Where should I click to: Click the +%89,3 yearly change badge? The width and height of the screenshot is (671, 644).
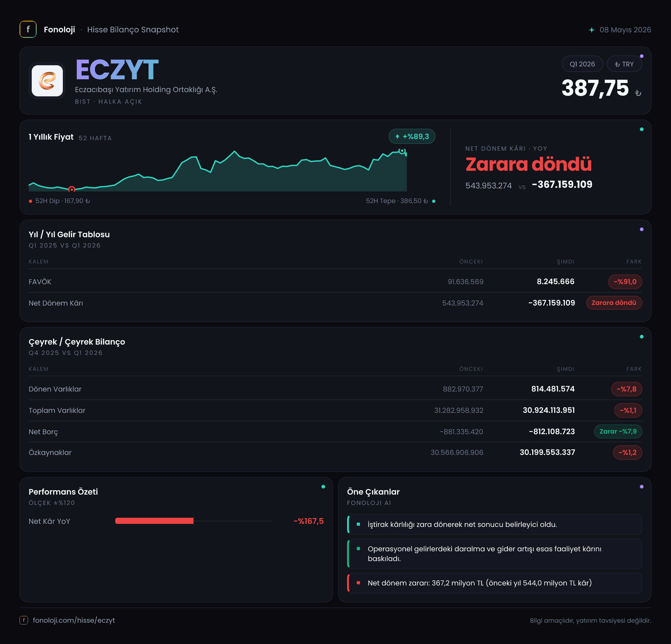click(412, 137)
